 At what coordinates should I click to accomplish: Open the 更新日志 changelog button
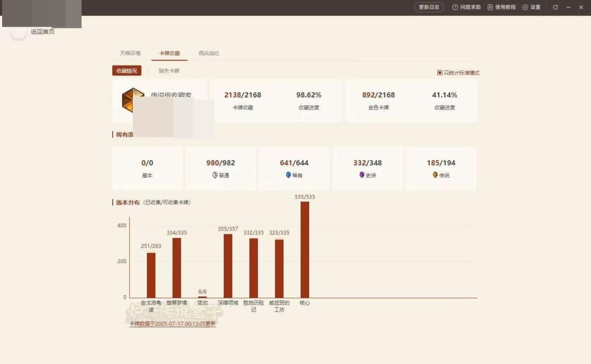429,7
